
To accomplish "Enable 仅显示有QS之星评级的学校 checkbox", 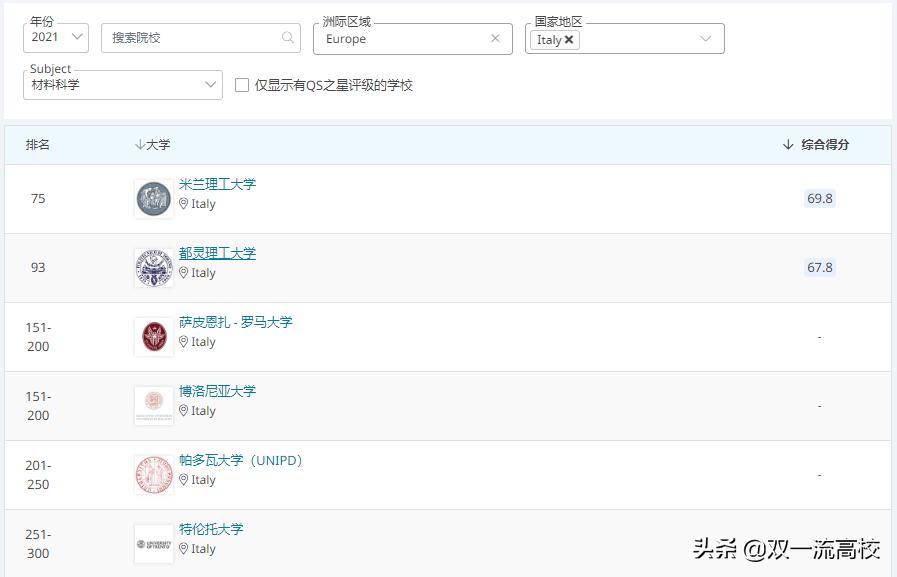I will click(x=241, y=86).
